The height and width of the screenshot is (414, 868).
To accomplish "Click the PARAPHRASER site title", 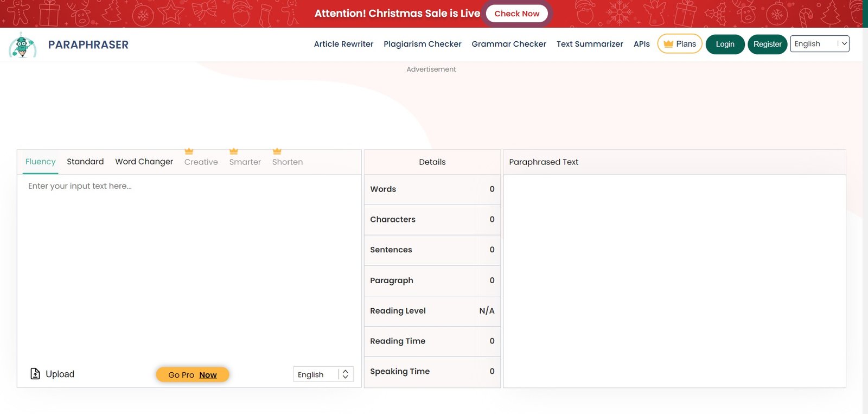I will point(88,44).
